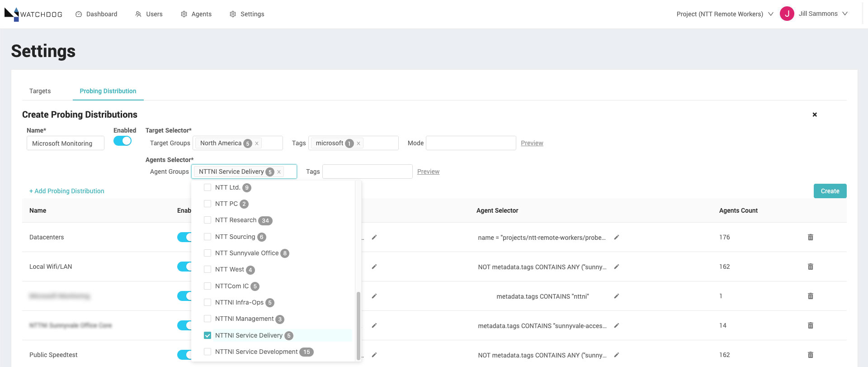This screenshot has height=367, width=868.
Task: Toggle Enabled switch for Public Speedtest row
Action: (184, 355)
